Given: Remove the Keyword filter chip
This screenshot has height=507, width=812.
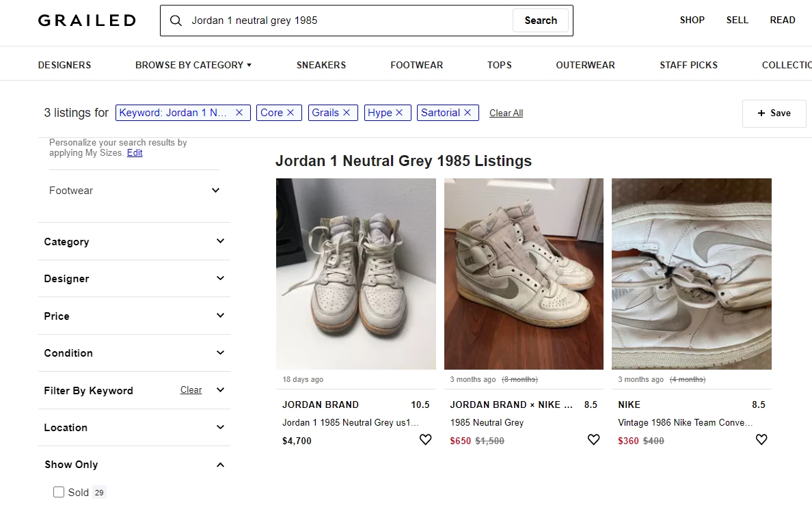Looking at the screenshot, I should point(239,113).
